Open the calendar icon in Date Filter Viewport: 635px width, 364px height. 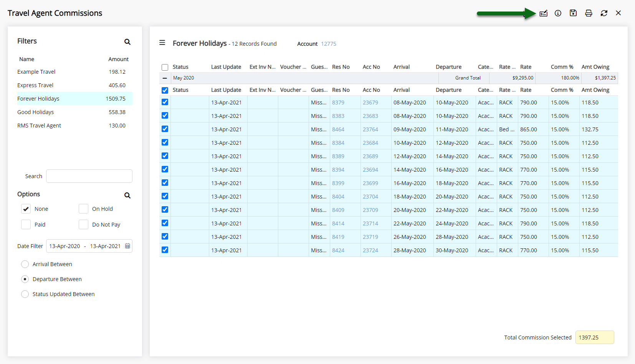[x=127, y=246]
